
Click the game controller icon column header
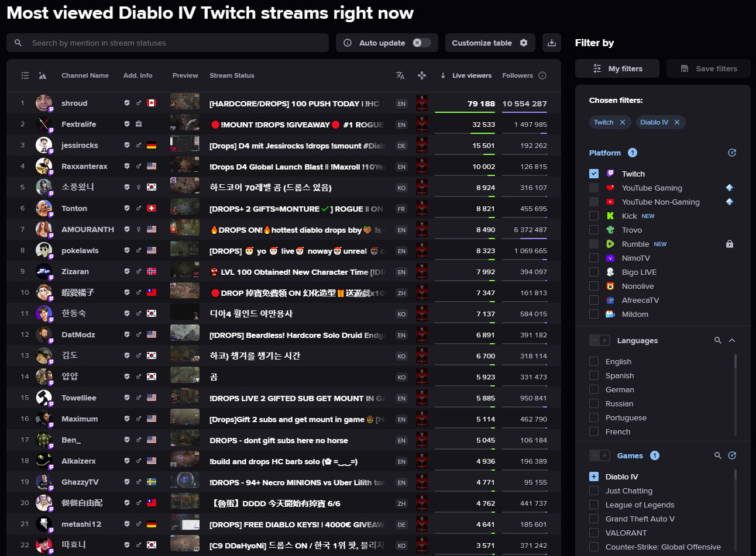coord(421,75)
